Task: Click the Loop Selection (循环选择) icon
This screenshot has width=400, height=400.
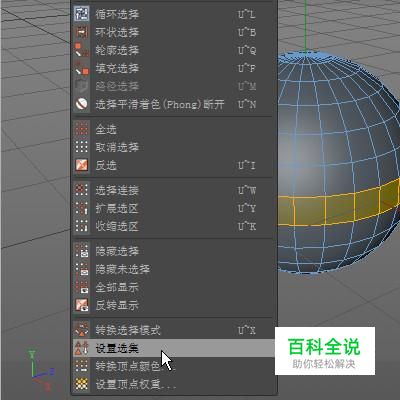Action: tap(82, 14)
